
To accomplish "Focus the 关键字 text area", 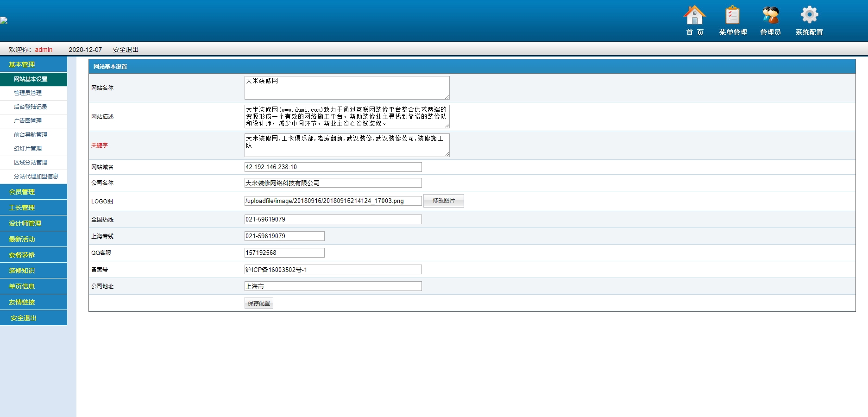I will click(347, 145).
